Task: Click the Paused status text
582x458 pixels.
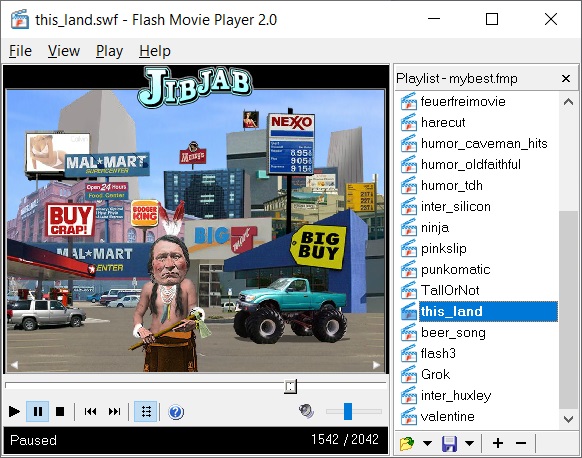Action: coord(33,440)
